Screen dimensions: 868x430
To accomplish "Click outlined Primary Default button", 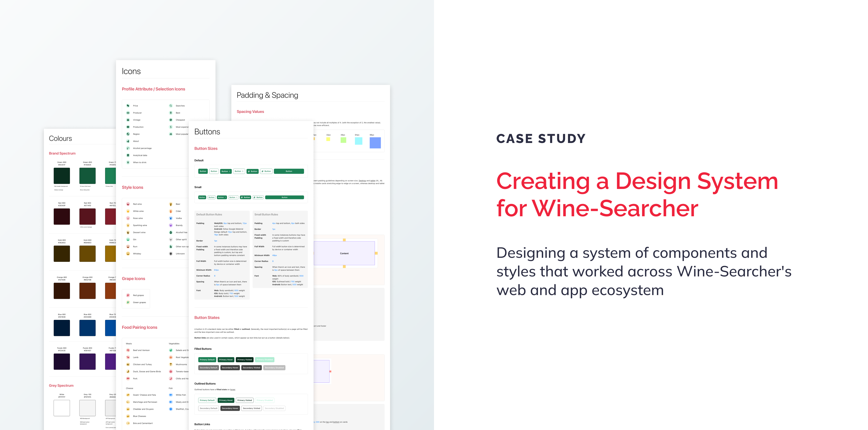I will point(207,400).
